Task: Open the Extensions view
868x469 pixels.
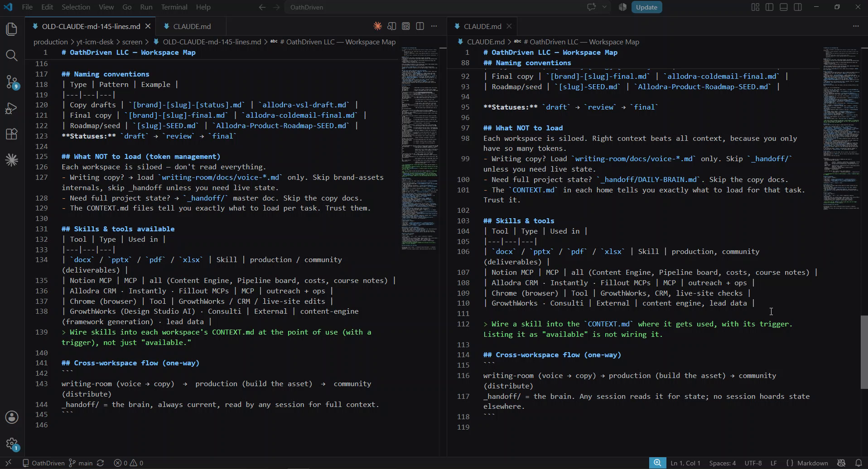Action: pyautogui.click(x=12, y=134)
